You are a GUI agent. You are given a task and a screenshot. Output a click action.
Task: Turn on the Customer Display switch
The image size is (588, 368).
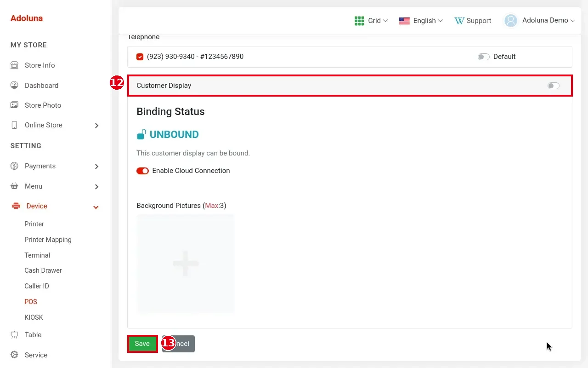point(553,86)
